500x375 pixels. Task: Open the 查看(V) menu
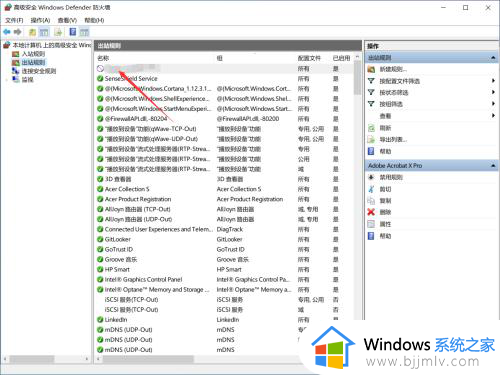67,21
